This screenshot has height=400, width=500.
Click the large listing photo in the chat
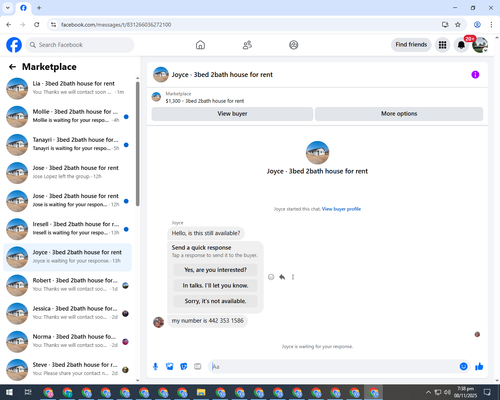[x=317, y=153]
